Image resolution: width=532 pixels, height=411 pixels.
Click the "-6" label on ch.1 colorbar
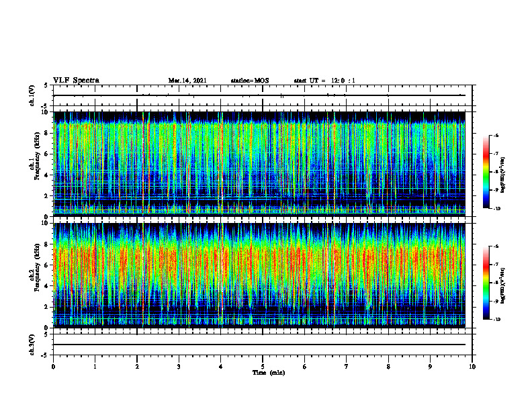click(496, 135)
